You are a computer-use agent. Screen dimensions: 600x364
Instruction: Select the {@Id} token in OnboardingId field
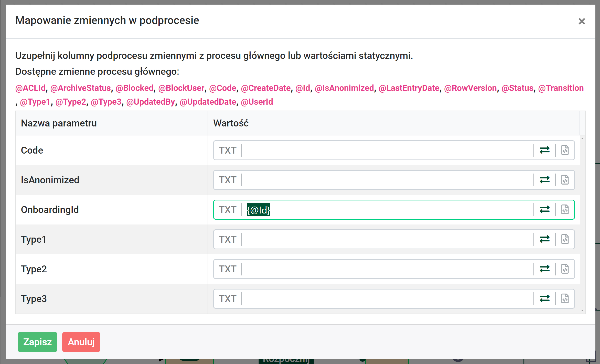(258, 210)
